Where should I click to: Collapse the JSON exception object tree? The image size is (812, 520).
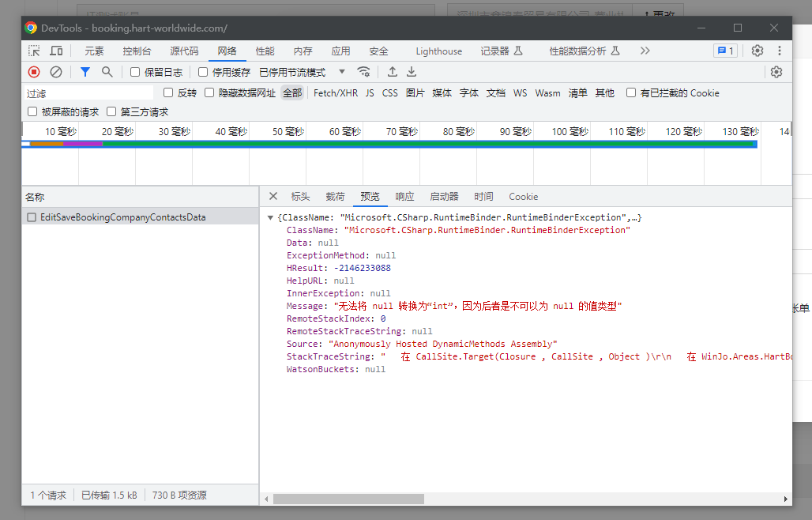click(271, 217)
